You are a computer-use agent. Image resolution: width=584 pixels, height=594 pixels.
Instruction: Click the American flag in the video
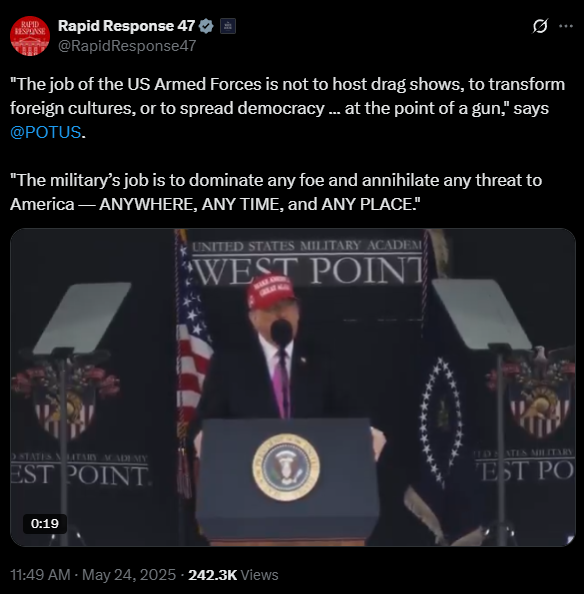coord(192,341)
